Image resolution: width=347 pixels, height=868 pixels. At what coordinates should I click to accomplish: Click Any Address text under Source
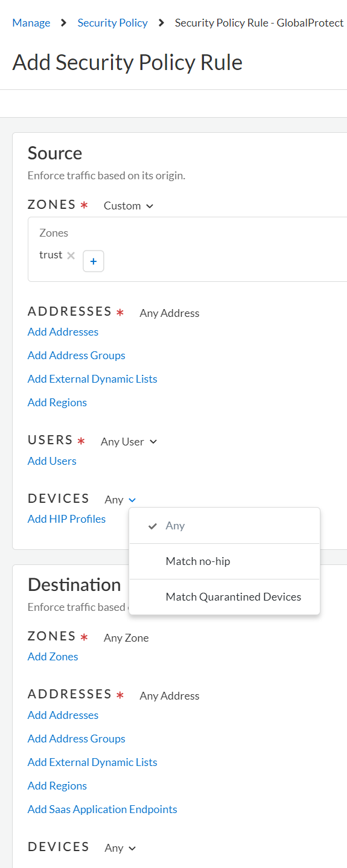pos(170,313)
